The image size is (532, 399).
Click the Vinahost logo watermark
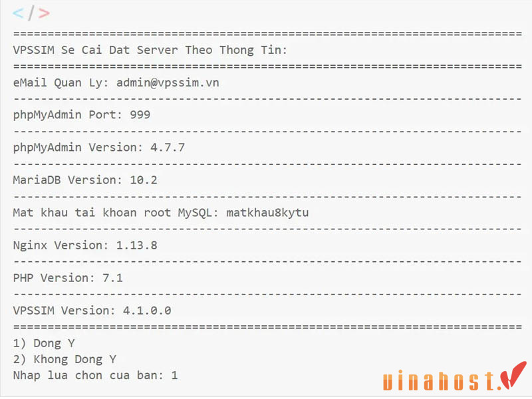455,376
